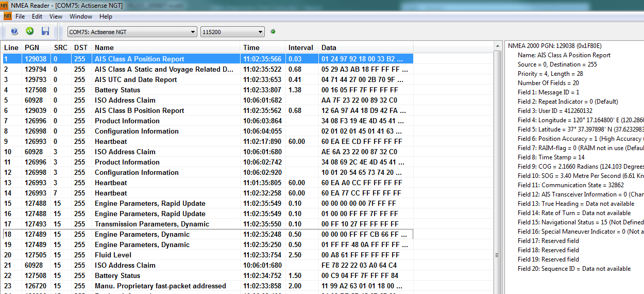The width and height of the screenshot is (644, 294).
Task: Select AIS UTC and Date Report row
Action: (207, 79)
